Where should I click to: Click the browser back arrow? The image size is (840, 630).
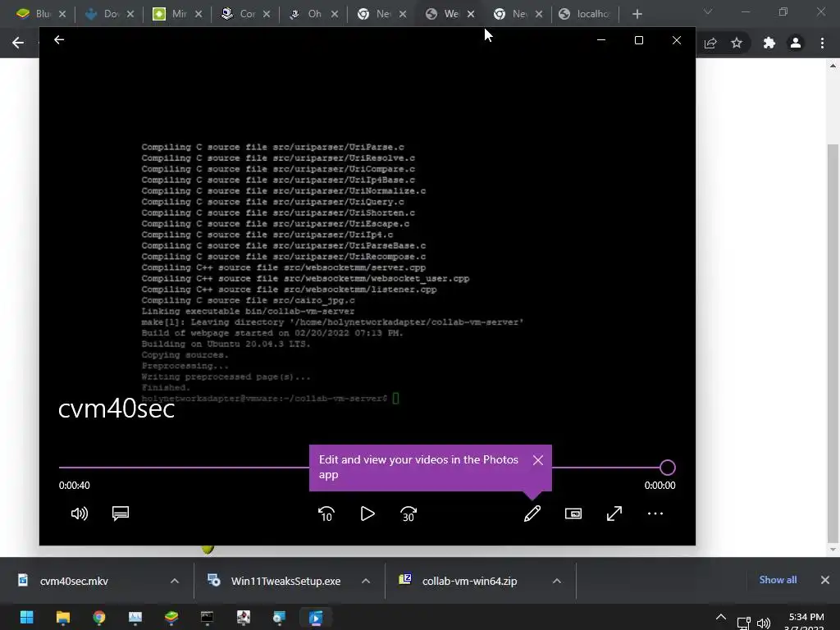[x=18, y=43]
